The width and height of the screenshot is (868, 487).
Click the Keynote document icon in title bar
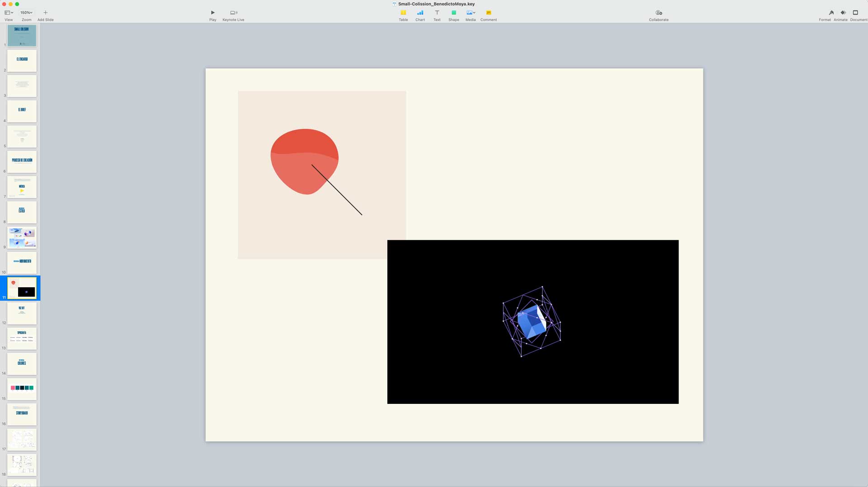point(394,4)
